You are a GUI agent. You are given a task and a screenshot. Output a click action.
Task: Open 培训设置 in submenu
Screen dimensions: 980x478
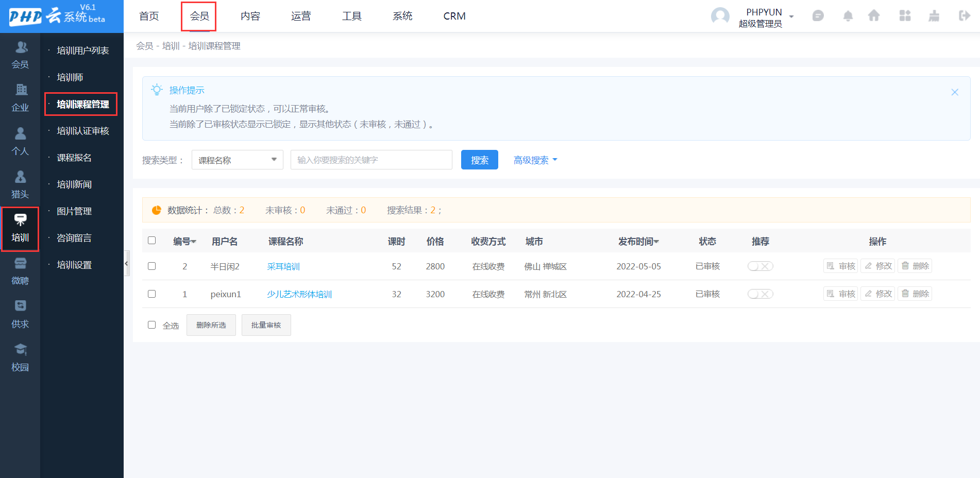click(74, 265)
